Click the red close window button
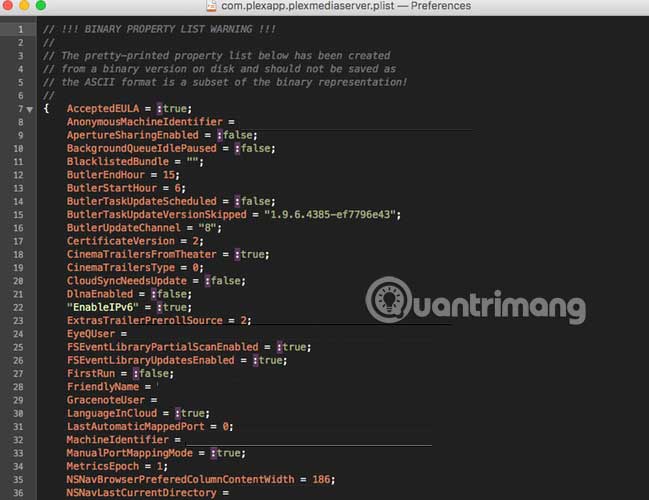649x500 pixels. click(7, 5)
